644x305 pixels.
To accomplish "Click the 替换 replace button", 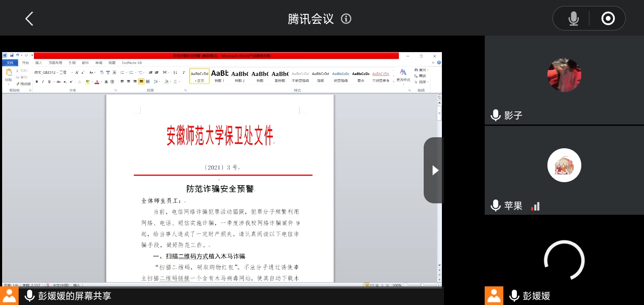I will [422, 76].
